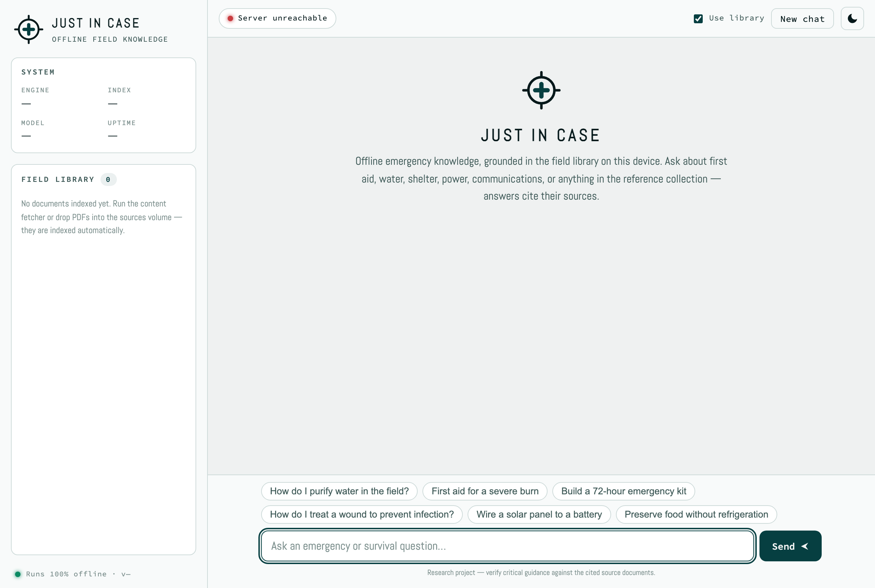875x588 pixels.
Task: Click the "Research project" disclaimer text
Action: click(x=541, y=573)
